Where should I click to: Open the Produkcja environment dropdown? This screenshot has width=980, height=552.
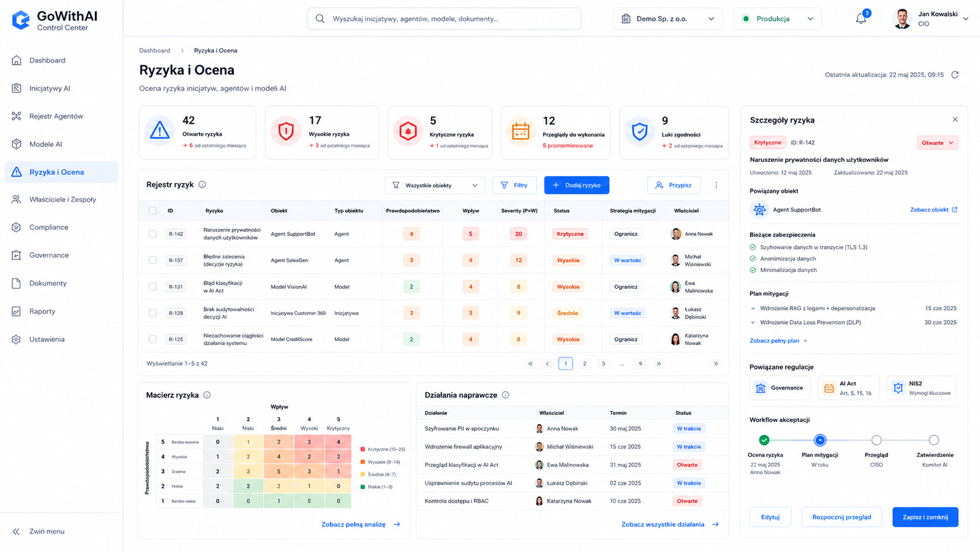point(777,19)
